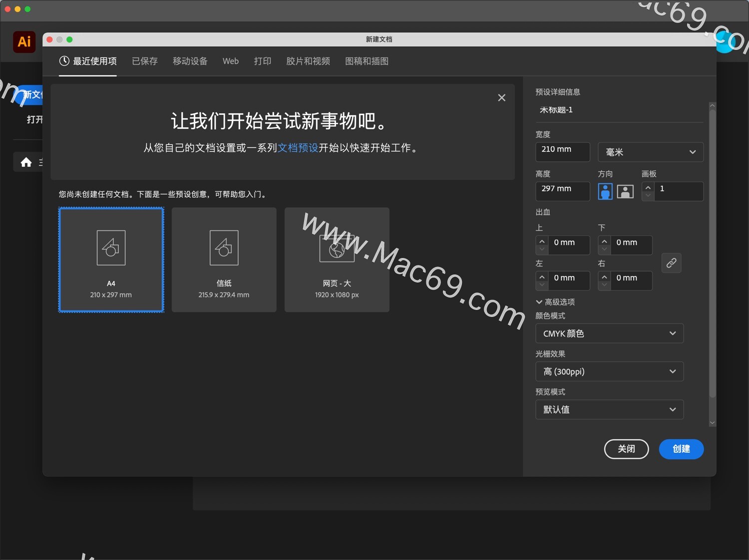The image size is (749, 560).
Task: Open the 预览模式 默认值 dropdown
Action: pos(609,409)
